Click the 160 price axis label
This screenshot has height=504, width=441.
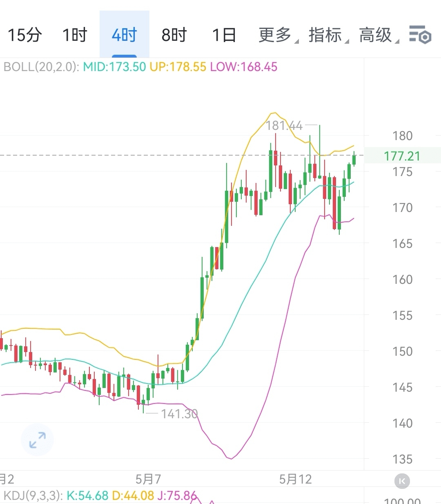click(x=403, y=279)
